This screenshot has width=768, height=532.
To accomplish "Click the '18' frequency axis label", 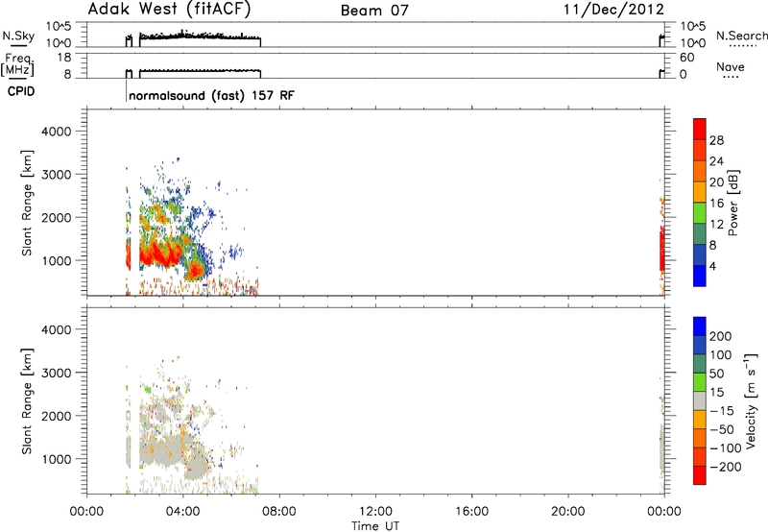I will click(64, 58).
